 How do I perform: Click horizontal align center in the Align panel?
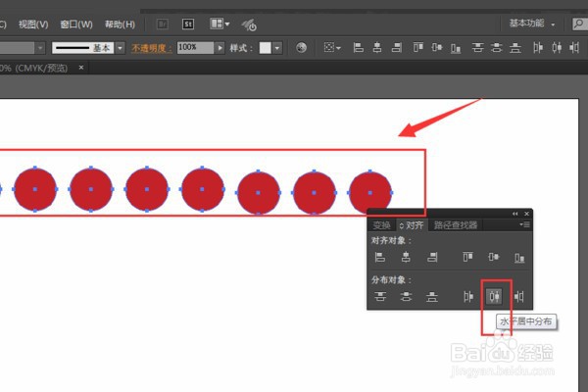(x=406, y=257)
